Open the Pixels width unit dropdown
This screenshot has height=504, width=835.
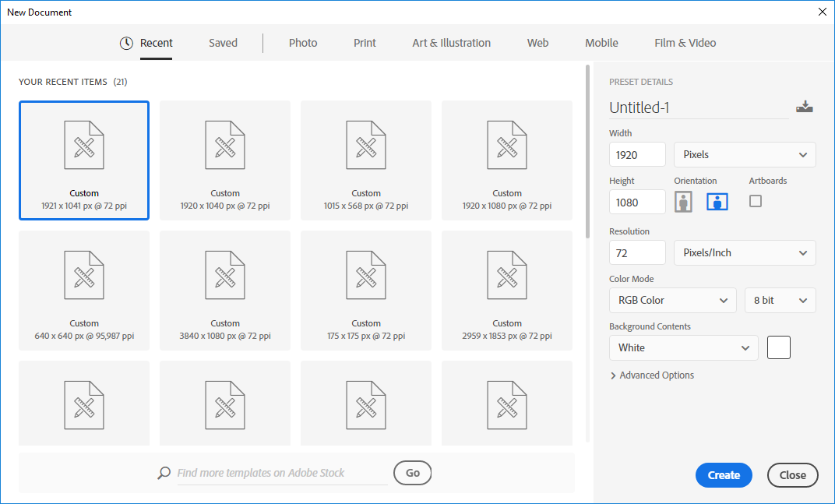pyautogui.click(x=745, y=154)
